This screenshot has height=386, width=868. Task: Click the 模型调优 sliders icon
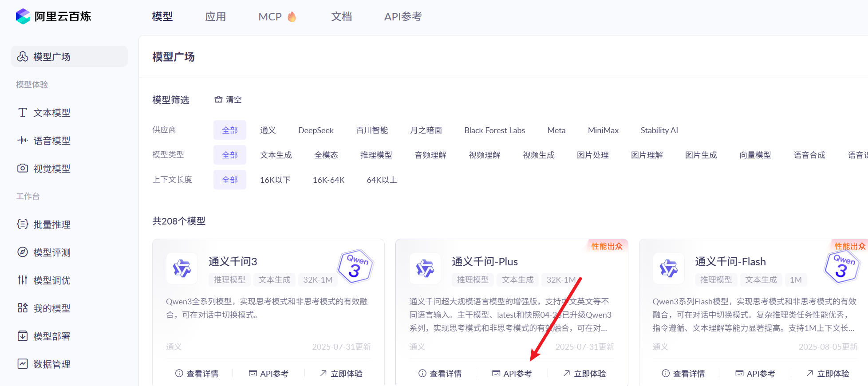[x=23, y=280]
